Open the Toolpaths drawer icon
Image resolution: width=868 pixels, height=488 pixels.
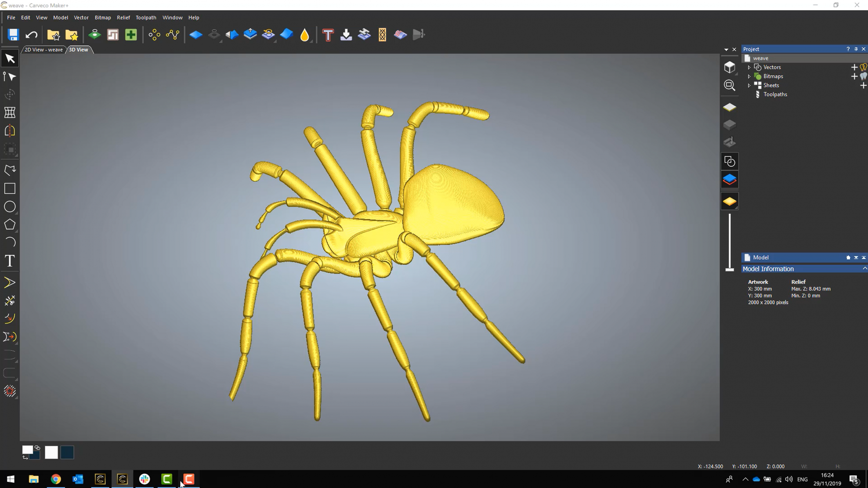(730, 142)
